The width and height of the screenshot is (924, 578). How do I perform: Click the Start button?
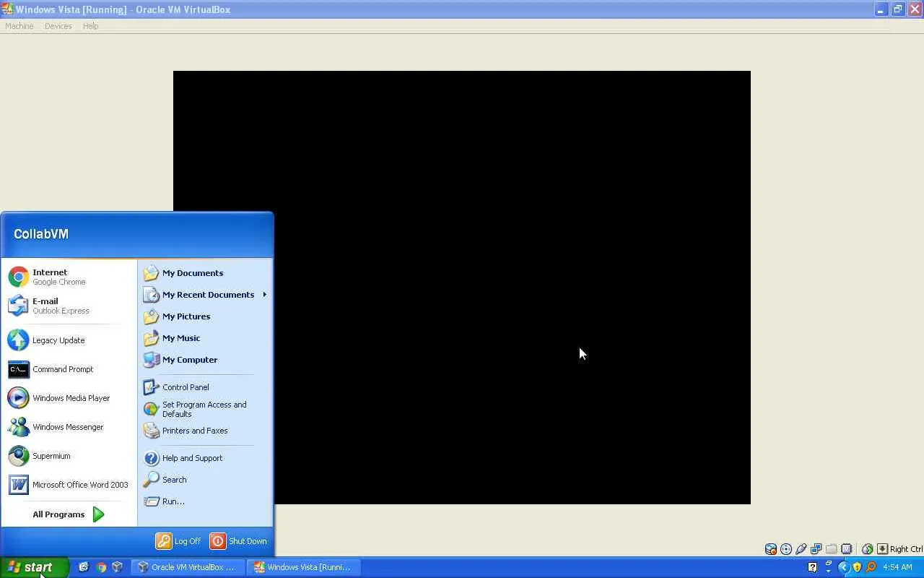coord(34,567)
